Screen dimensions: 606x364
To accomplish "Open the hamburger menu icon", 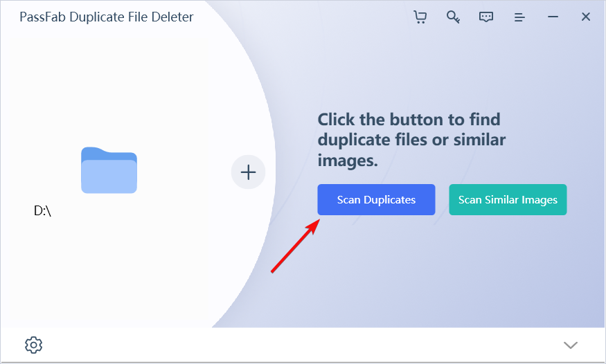I will tap(519, 17).
